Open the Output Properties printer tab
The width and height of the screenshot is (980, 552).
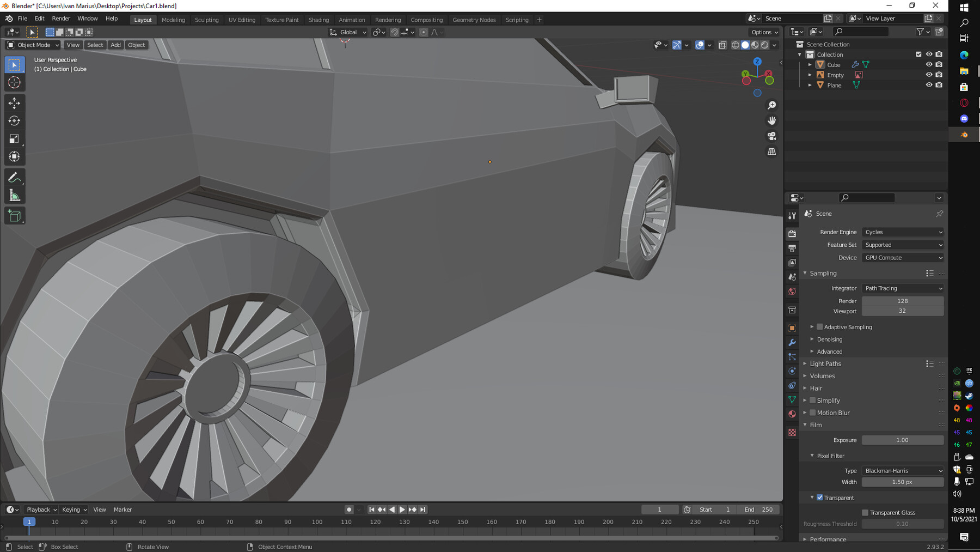tap(792, 248)
